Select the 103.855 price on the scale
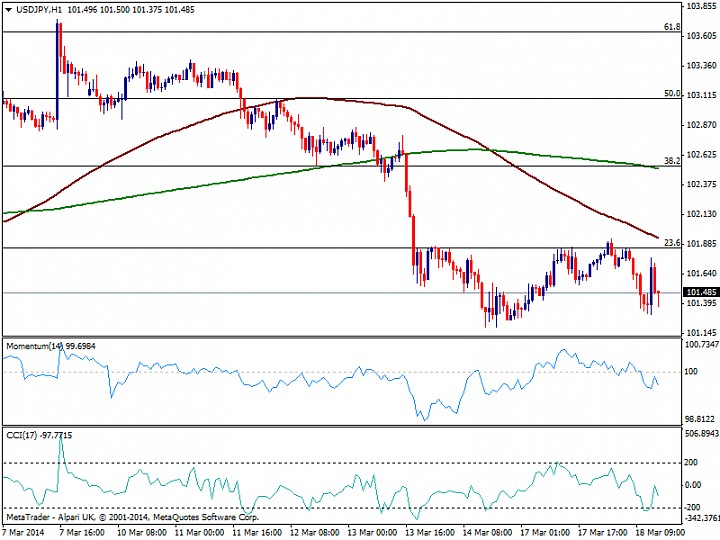This screenshot has height=540, width=720. [702, 6]
